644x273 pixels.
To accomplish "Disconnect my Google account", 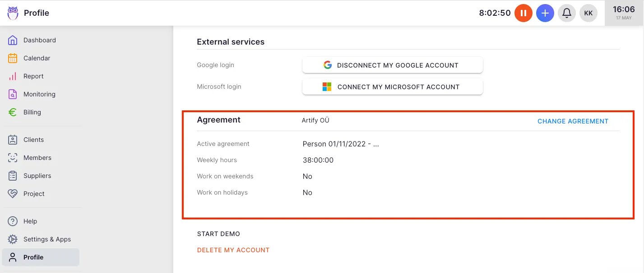I will [x=392, y=65].
